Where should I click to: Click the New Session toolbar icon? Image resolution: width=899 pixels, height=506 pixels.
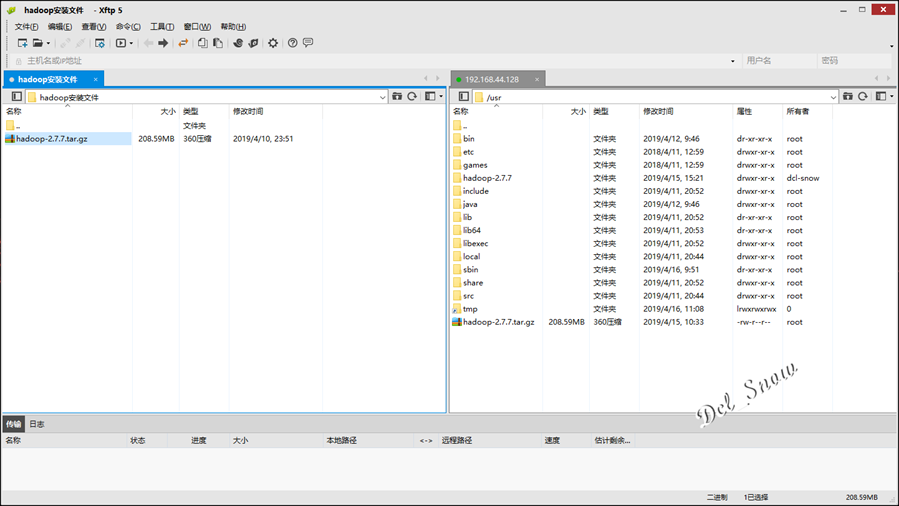[22, 43]
